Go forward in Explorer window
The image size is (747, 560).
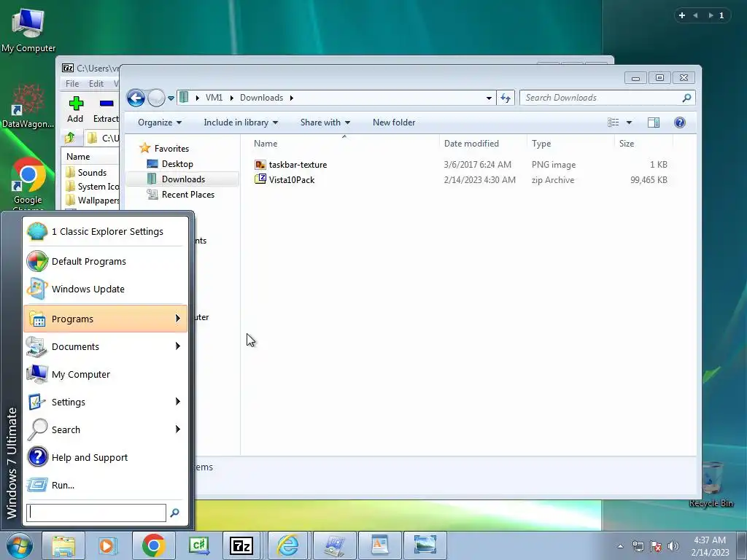(x=156, y=98)
